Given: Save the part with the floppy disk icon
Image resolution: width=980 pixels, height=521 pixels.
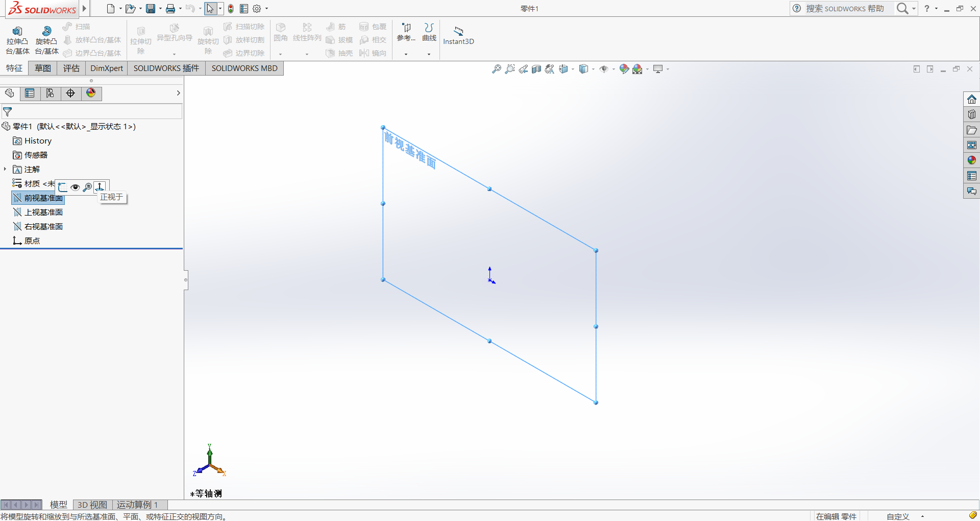Looking at the screenshot, I should click(x=151, y=9).
